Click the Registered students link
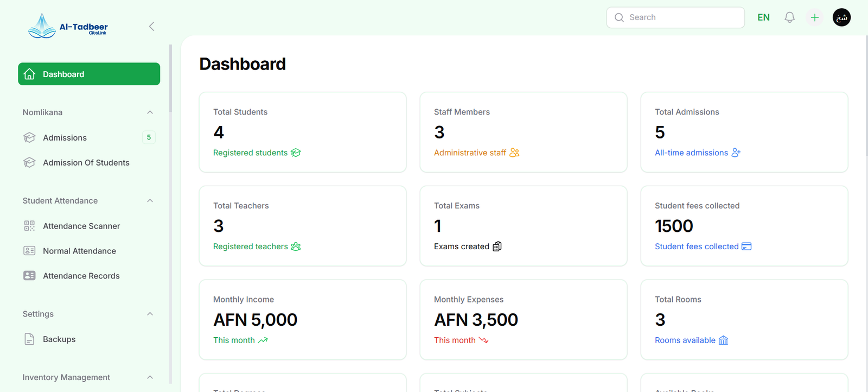This screenshot has width=868, height=392. [251, 153]
